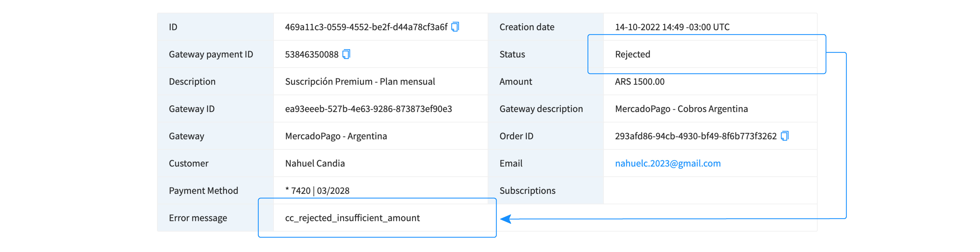Click the customer name Nahuel Candia
Image resolution: width=980 pixels, height=252 pixels.
315,163
